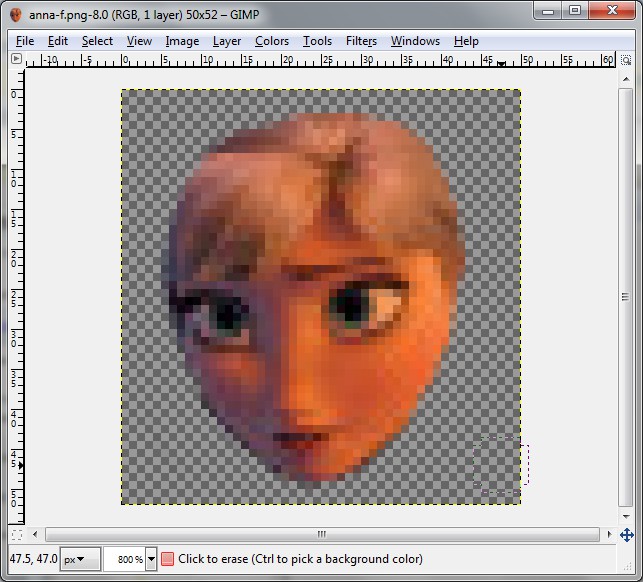Open the Help menu
This screenshot has width=643, height=582.
pos(466,41)
